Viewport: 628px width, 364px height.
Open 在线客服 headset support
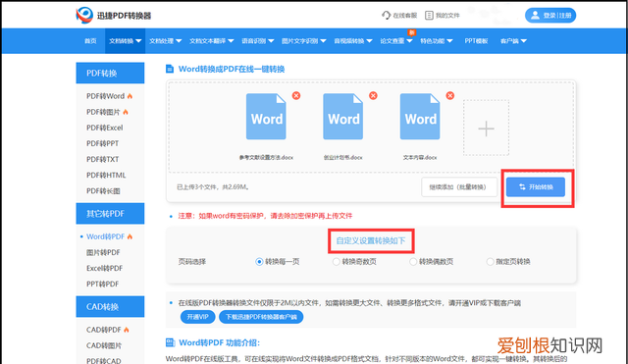(x=399, y=16)
